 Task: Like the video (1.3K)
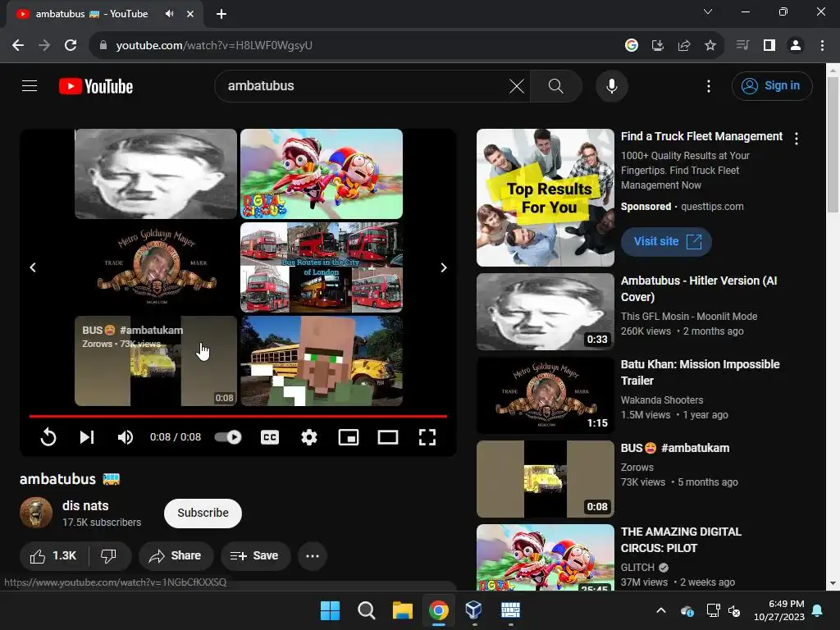(53, 555)
